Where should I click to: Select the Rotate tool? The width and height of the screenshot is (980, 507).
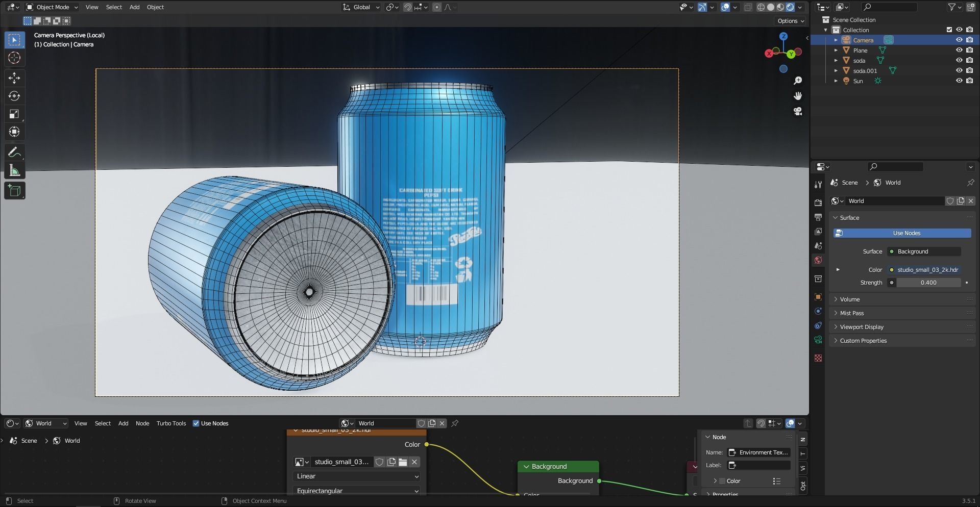14,96
